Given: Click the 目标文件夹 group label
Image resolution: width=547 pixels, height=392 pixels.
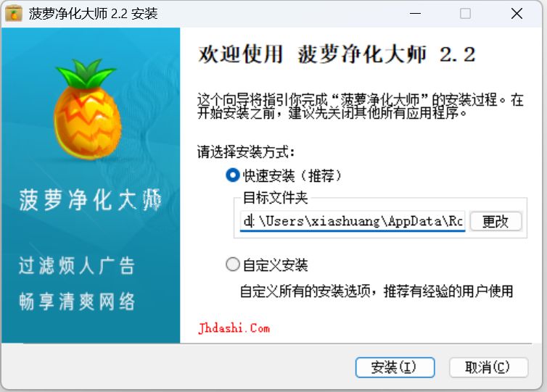Looking at the screenshot, I should tap(275, 198).
